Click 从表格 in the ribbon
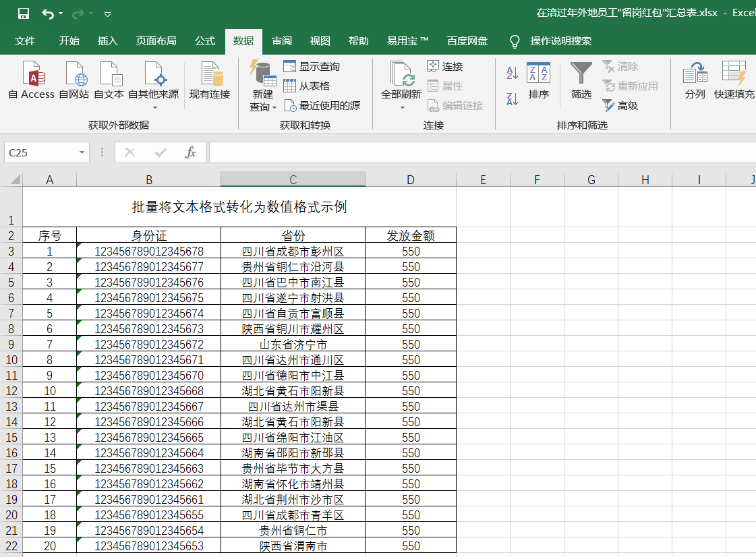The height and width of the screenshot is (557, 756). click(307, 86)
